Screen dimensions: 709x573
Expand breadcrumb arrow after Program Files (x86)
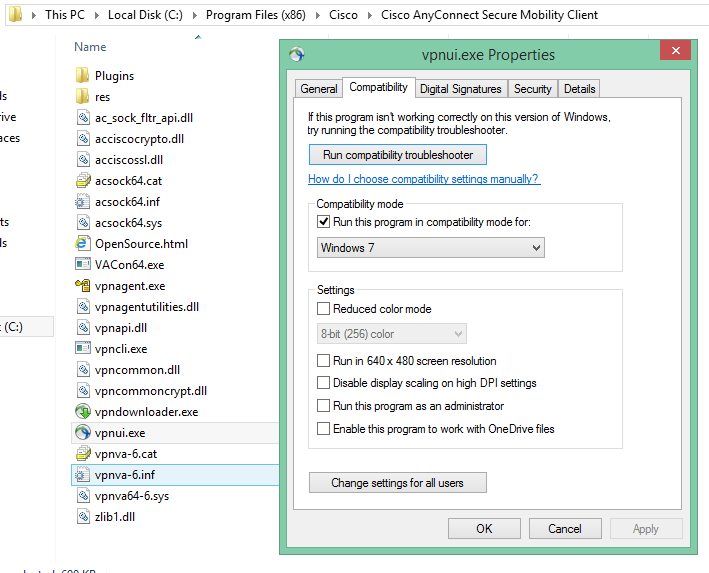pos(318,15)
